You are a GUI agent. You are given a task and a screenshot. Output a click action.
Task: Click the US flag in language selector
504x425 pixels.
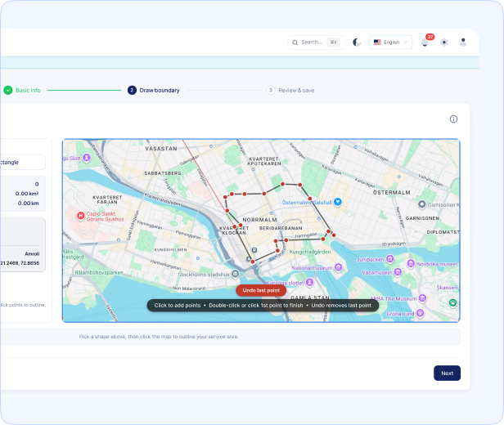(377, 42)
